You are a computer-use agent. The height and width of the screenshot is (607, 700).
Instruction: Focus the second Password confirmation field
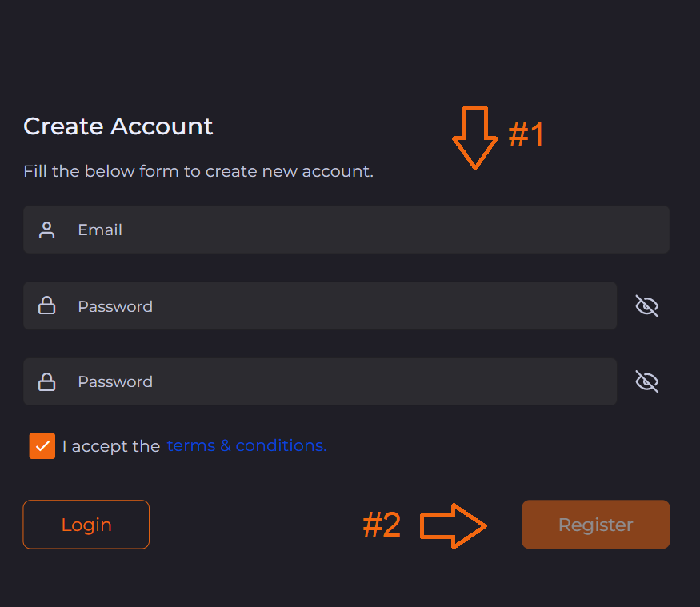pyautogui.click(x=336, y=381)
